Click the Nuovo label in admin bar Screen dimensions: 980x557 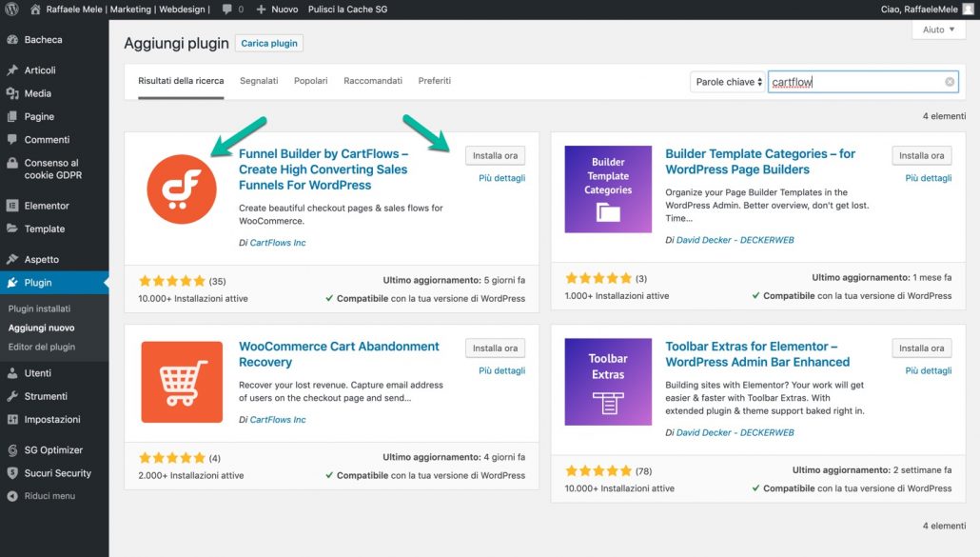(284, 10)
